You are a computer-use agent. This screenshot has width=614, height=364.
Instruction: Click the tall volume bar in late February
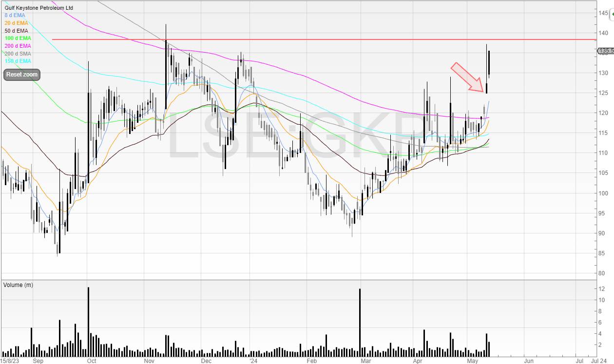coord(360,323)
